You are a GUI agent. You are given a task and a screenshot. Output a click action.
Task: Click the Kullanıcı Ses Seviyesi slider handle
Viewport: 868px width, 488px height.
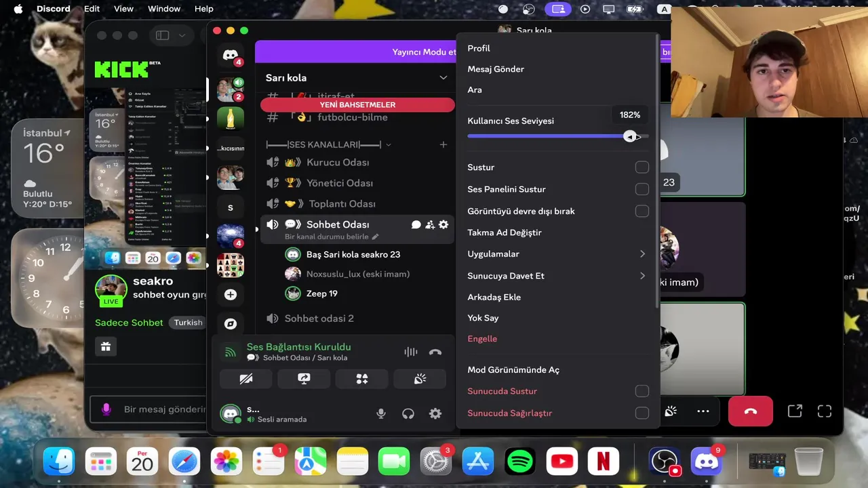(x=630, y=136)
